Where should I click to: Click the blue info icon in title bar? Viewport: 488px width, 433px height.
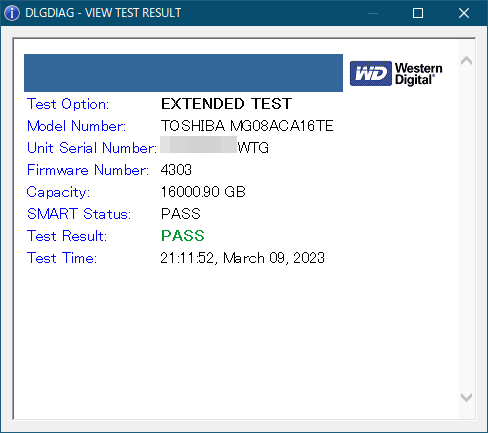12,13
